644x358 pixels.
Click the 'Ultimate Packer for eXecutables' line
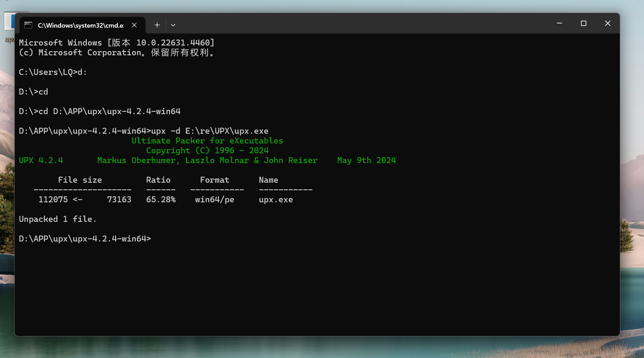[x=207, y=141]
